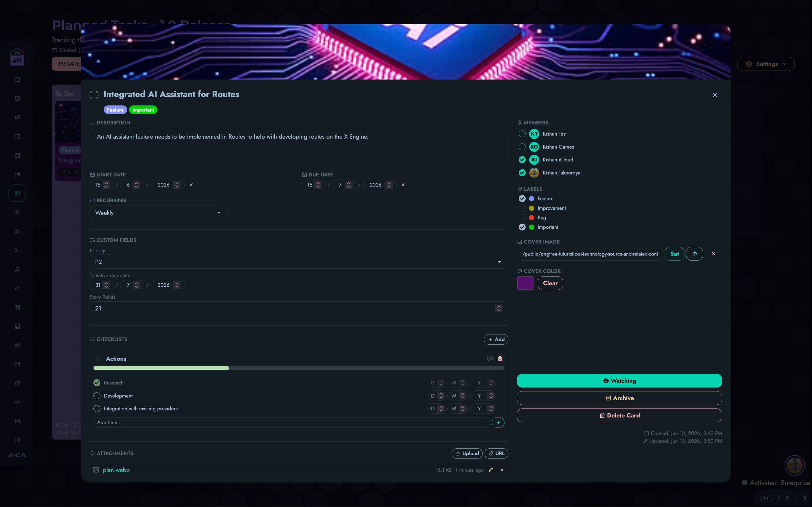Open the plan.webp attachment
The width and height of the screenshot is (812, 507).
point(116,470)
